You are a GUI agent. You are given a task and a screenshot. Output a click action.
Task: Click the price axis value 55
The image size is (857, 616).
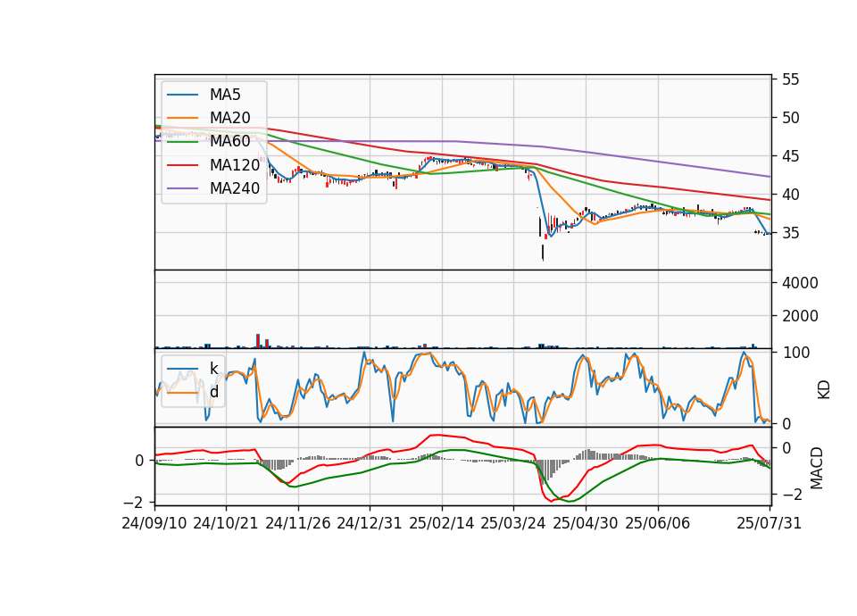[x=790, y=79]
